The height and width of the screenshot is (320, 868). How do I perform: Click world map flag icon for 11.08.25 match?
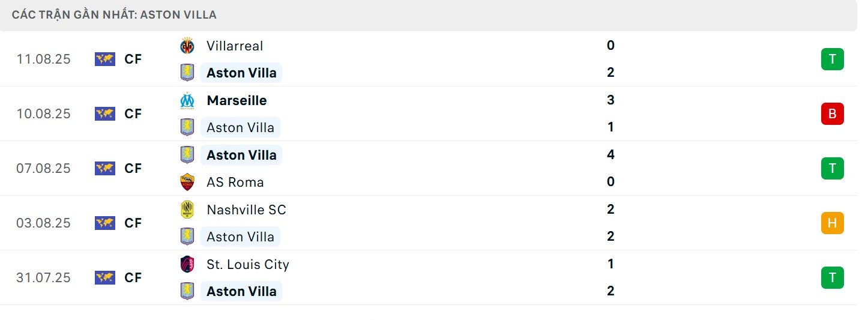[x=104, y=59]
